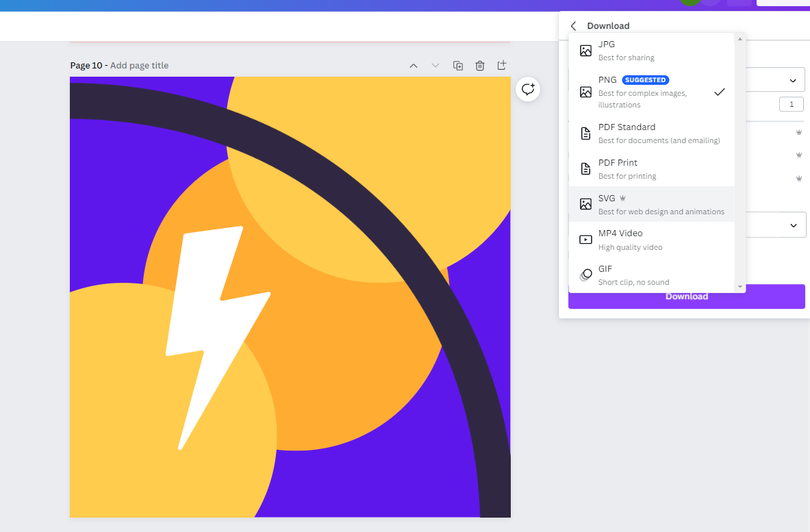Select SVG file type
The image size is (810, 532).
[651, 205]
